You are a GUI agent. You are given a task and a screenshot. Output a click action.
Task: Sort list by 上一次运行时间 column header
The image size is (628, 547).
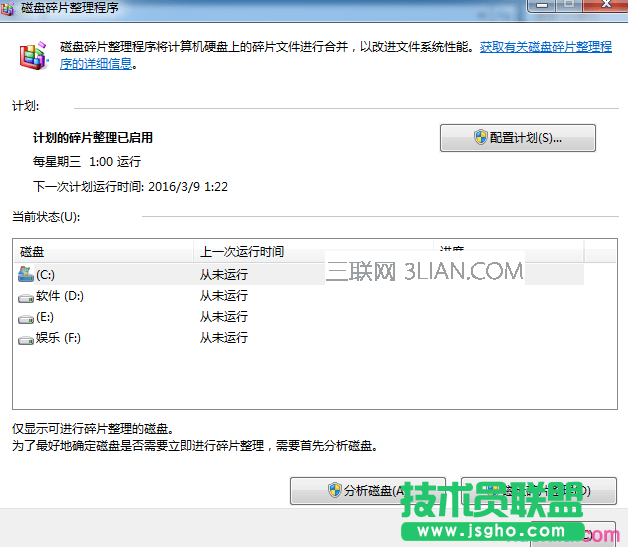pos(312,251)
